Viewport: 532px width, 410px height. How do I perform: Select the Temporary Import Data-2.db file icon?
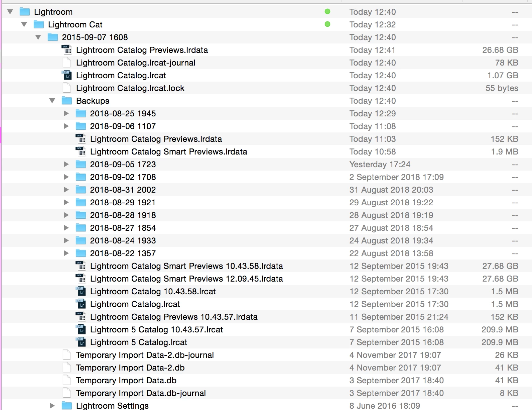click(x=67, y=368)
